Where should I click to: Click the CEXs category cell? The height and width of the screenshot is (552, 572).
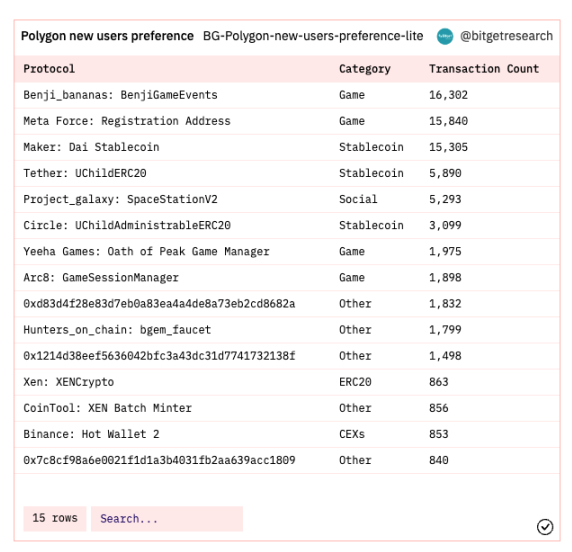tap(352, 434)
